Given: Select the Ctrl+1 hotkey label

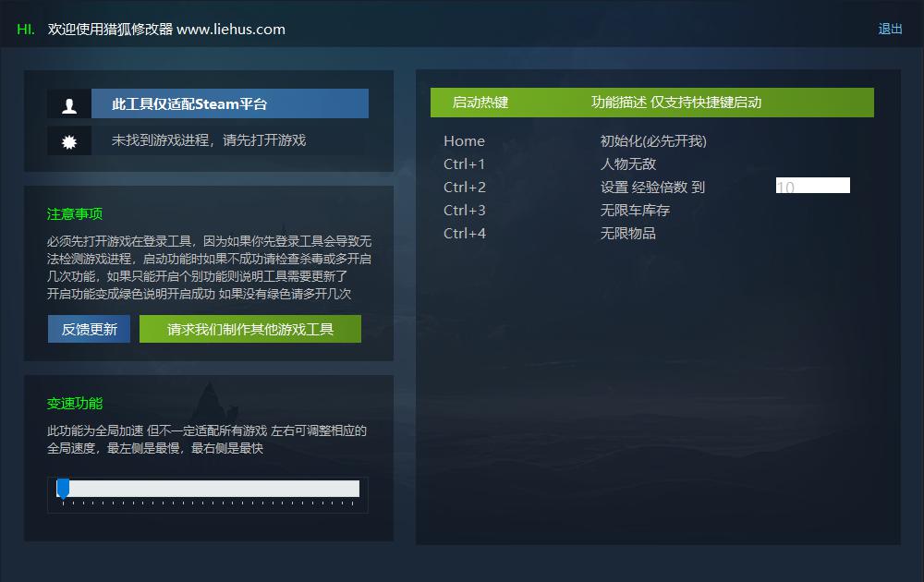Looking at the screenshot, I should coord(465,164).
